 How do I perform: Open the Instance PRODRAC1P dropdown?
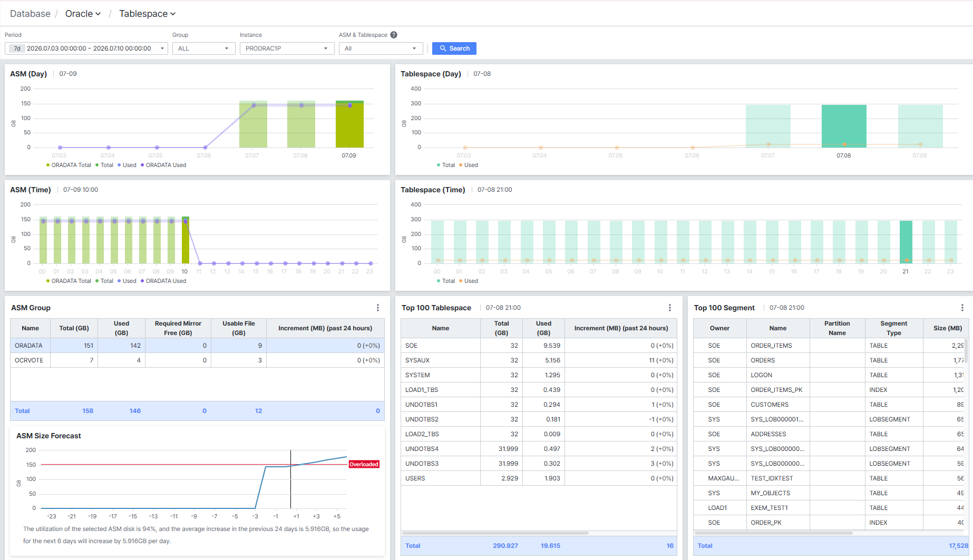[x=287, y=48]
